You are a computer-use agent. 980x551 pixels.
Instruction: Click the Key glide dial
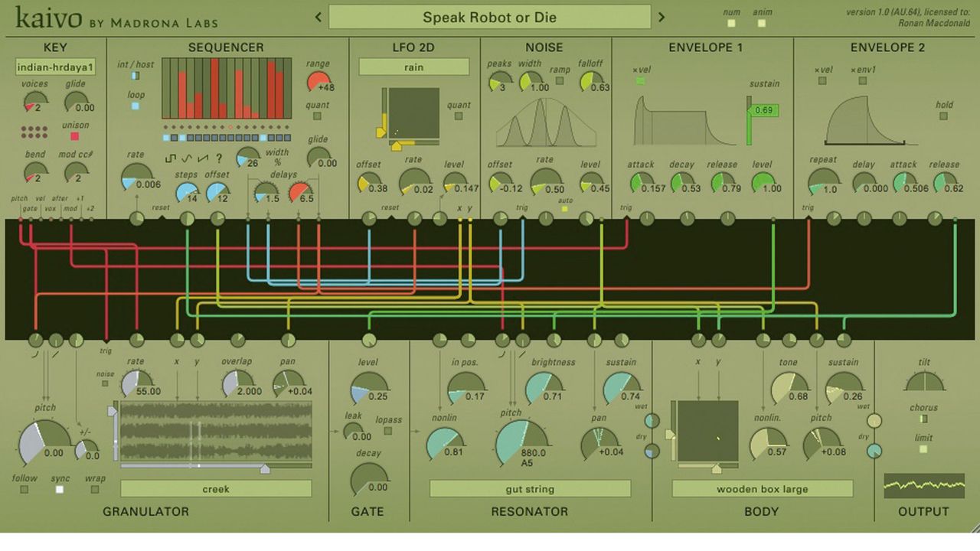[x=76, y=102]
